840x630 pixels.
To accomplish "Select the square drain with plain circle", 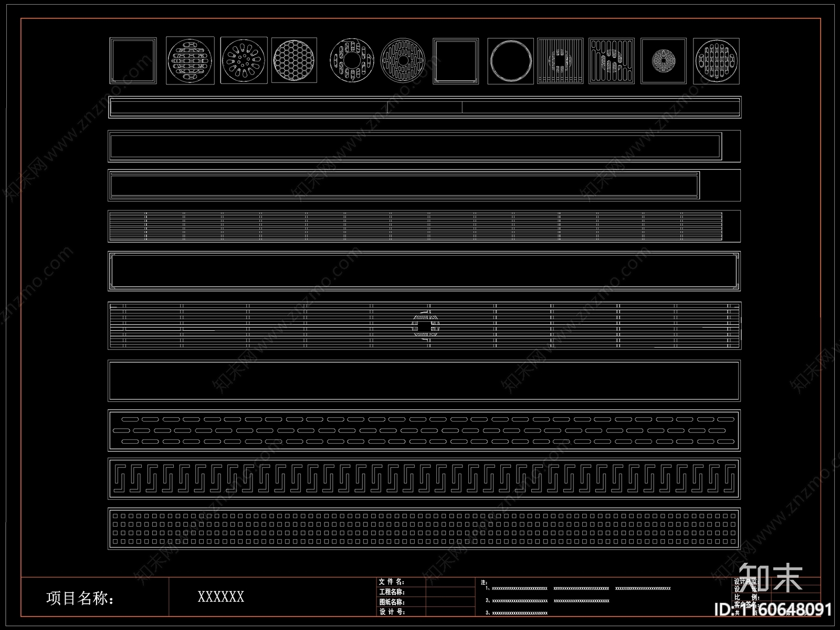I will click(x=510, y=60).
